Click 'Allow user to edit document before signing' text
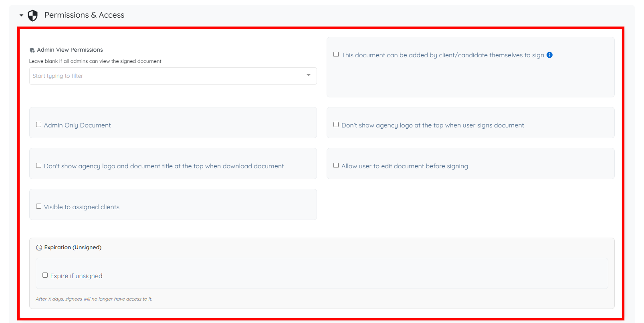The height and width of the screenshot is (323, 644). pyautogui.click(x=405, y=166)
